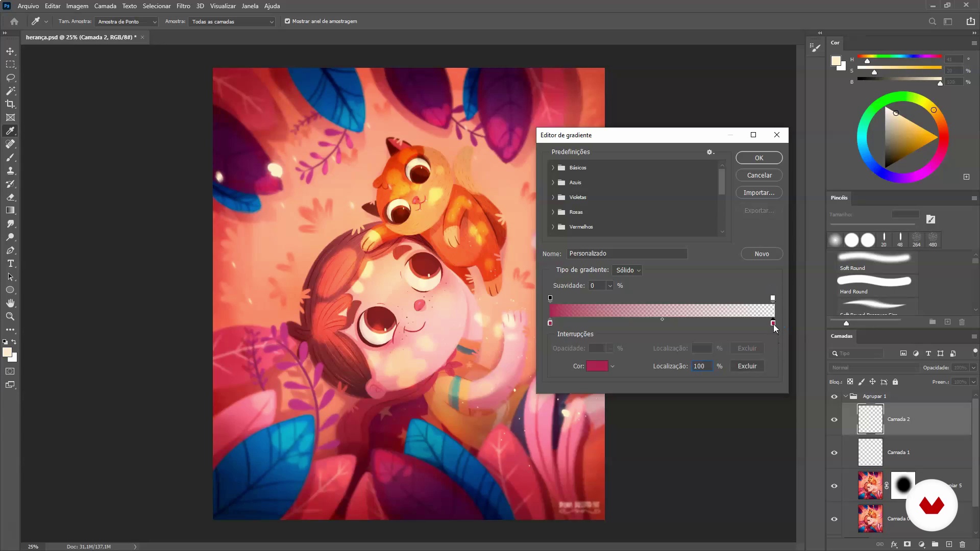Toggle visibility of Camada 1

[834, 453]
